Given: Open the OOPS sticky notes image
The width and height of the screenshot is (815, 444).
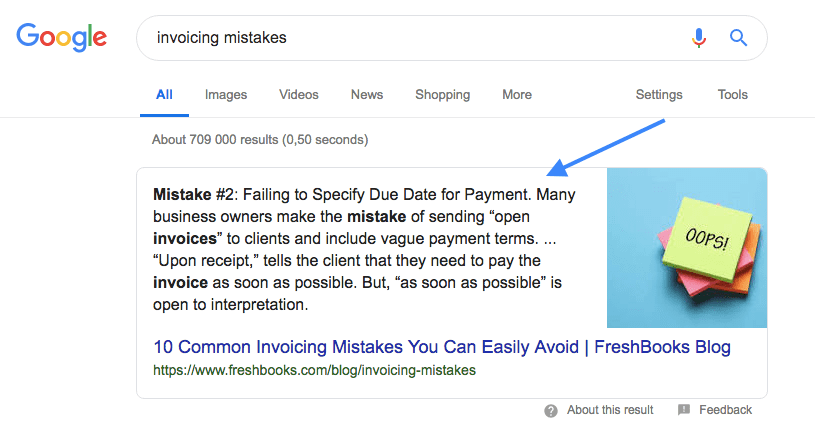Looking at the screenshot, I should (687, 247).
